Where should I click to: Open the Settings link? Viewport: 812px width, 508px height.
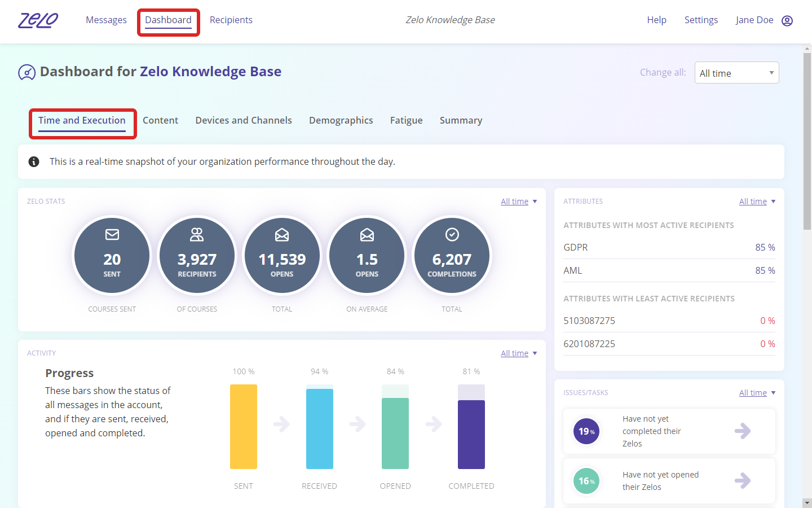pyautogui.click(x=701, y=20)
